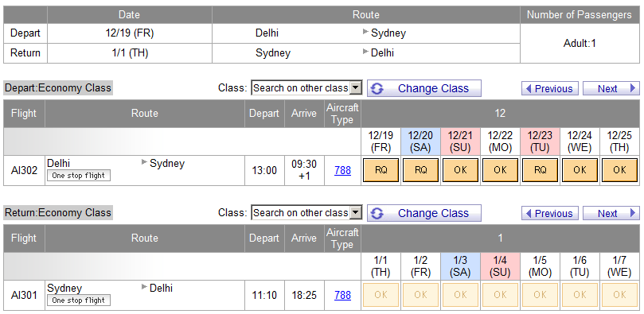644x314 pixels.
Task: Choose OK availability on 12/25 departure
Action: click(620, 170)
